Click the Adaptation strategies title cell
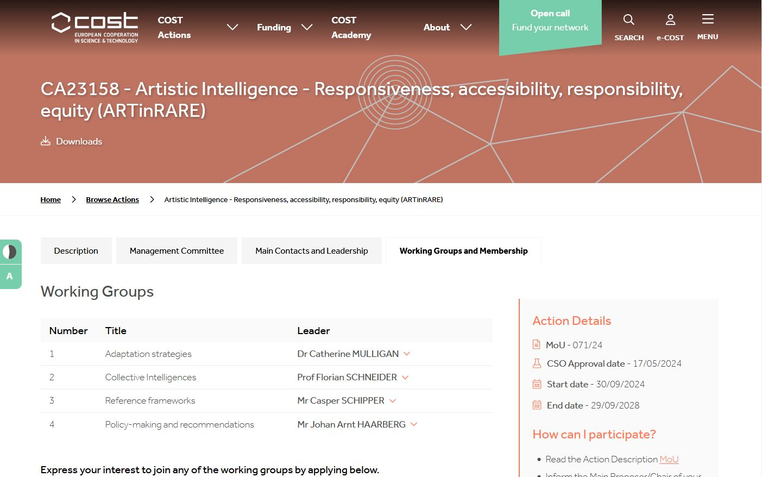Viewport: 762px width, 477px height. point(148,354)
